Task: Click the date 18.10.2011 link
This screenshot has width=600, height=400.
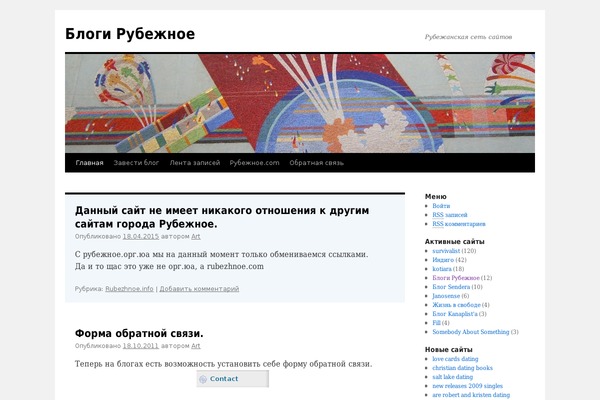Action: [140, 346]
